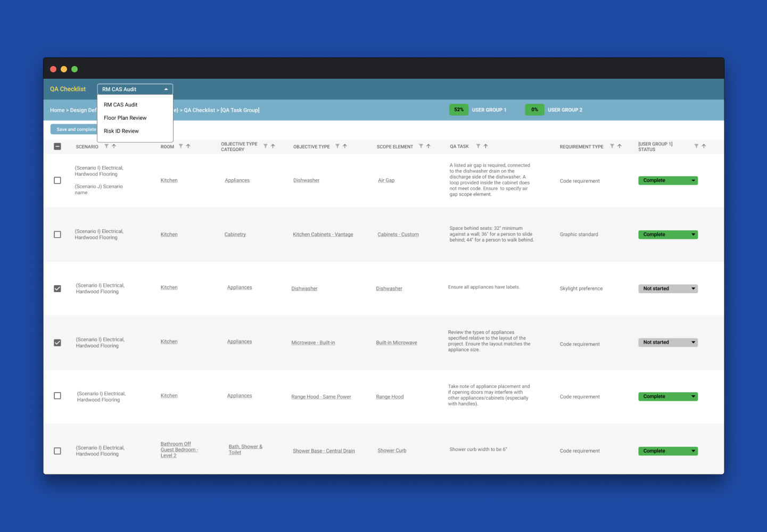Open status dropdown for Range Hood row
The width and height of the screenshot is (767, 532).
668,396
